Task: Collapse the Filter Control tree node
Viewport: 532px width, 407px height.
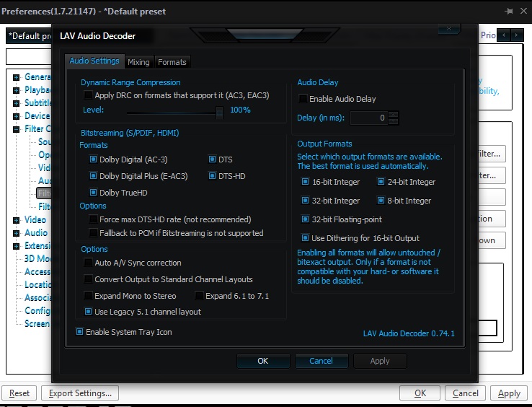Action: click(x=16, y=129)
